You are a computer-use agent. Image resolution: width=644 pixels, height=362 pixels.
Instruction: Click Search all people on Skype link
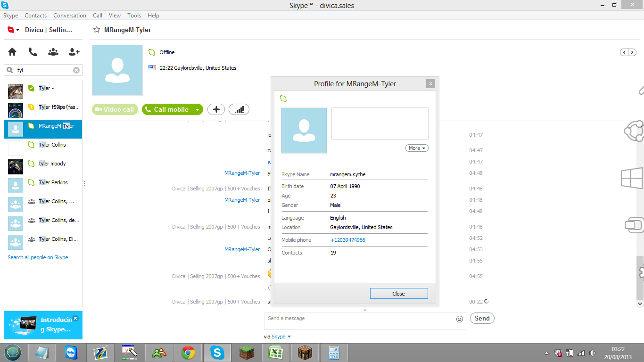click(38, 257)
